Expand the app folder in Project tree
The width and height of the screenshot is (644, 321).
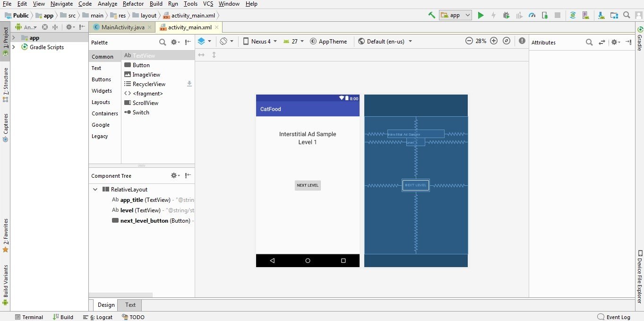pos(14,38)
